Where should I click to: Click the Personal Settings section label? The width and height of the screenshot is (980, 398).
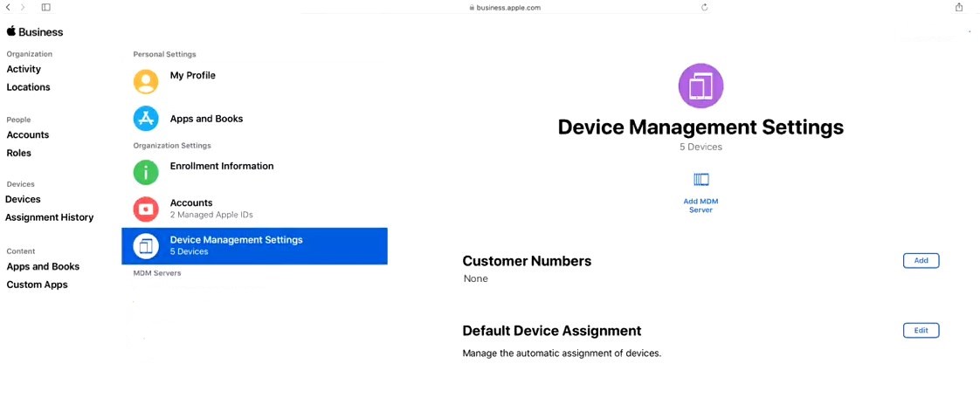tap(164, 54)
